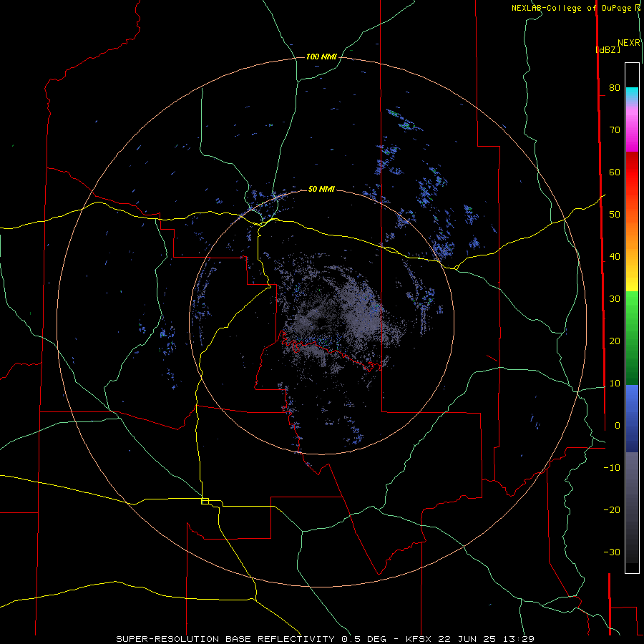Select the 80 value on the dBZ scale

(x=615, y=88)
